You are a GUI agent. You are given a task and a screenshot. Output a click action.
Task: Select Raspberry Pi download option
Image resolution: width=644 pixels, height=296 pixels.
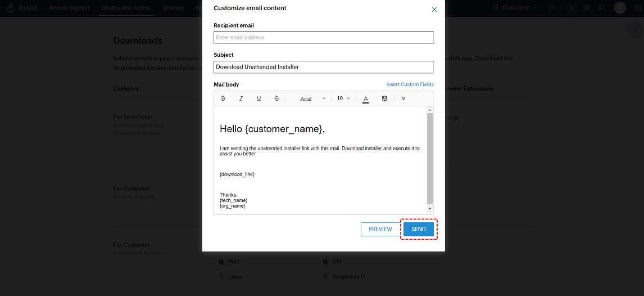349,277
